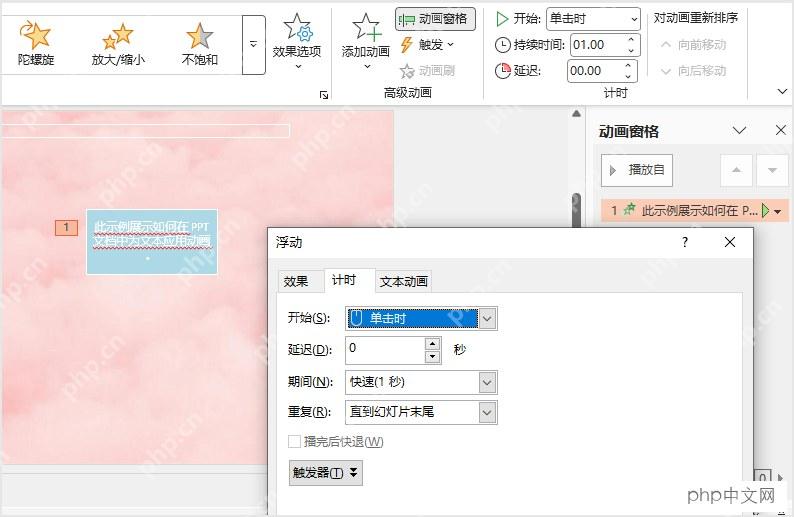
Task: Toggle the 动画窗格 animation pane button
Action: click(x=435, y=19)
